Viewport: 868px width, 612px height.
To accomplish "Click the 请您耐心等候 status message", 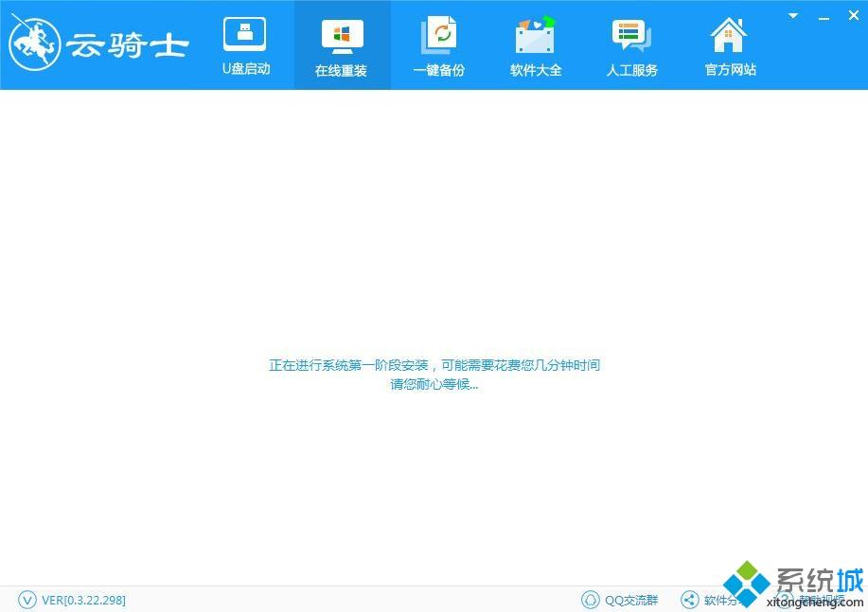I will pyautogui.click(x=434, y=385).
